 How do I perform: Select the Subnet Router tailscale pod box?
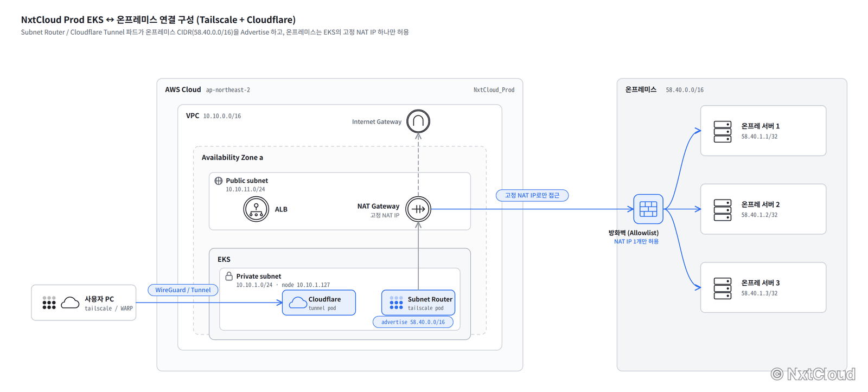tap(418, 303)
